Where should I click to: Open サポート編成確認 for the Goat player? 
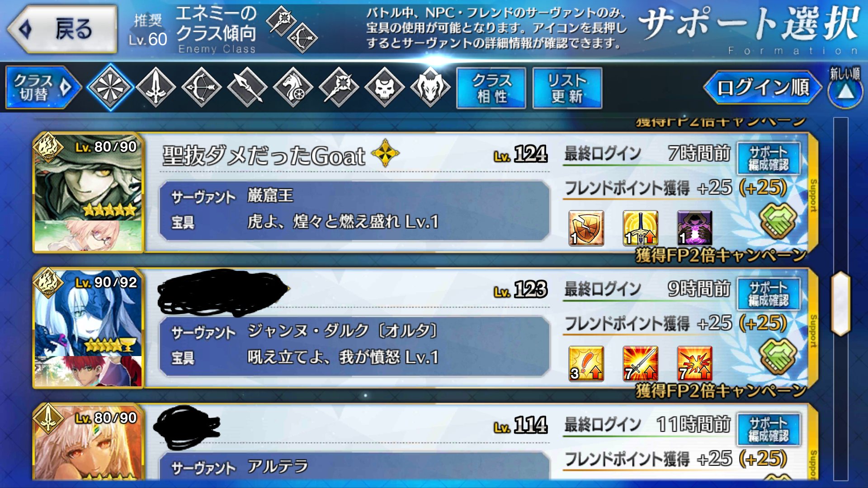coord(769,158)
